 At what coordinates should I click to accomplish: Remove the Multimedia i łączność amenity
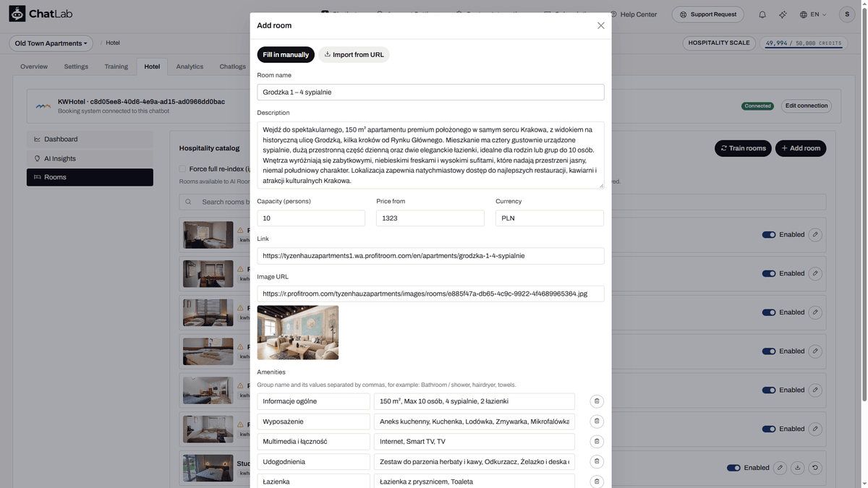(597, 442)
